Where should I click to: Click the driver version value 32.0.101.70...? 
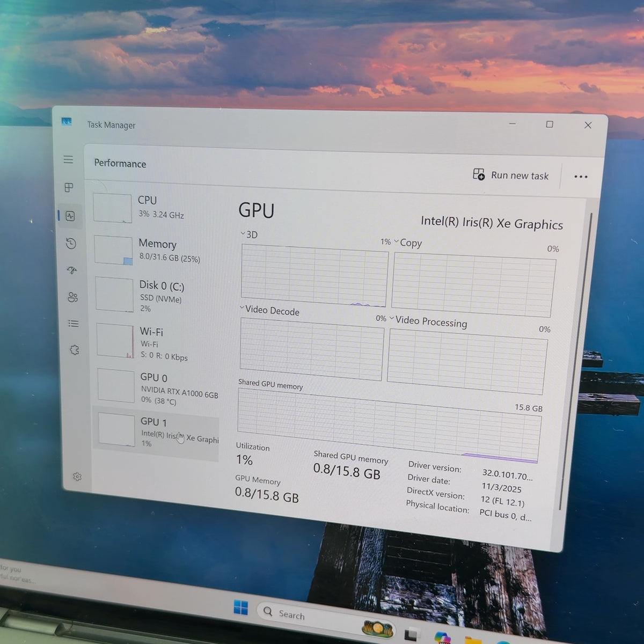click(x=507, y=474)
